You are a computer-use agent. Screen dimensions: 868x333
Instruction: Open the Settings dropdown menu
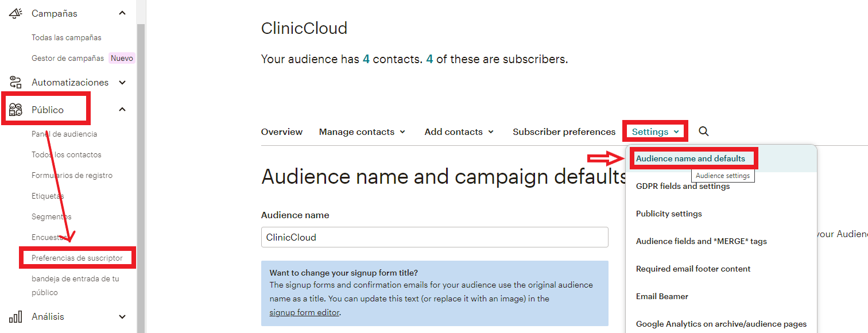pyautogui.click(x=655, y=131)
